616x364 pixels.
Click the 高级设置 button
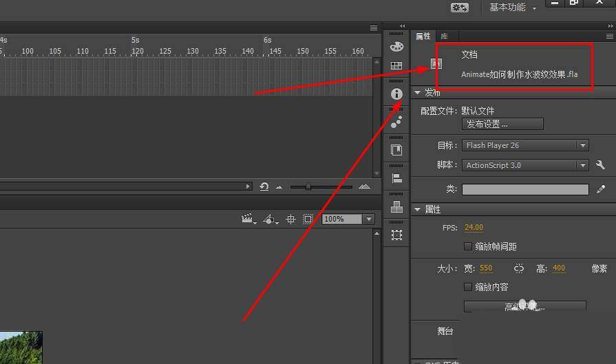(x=525, y=307)
